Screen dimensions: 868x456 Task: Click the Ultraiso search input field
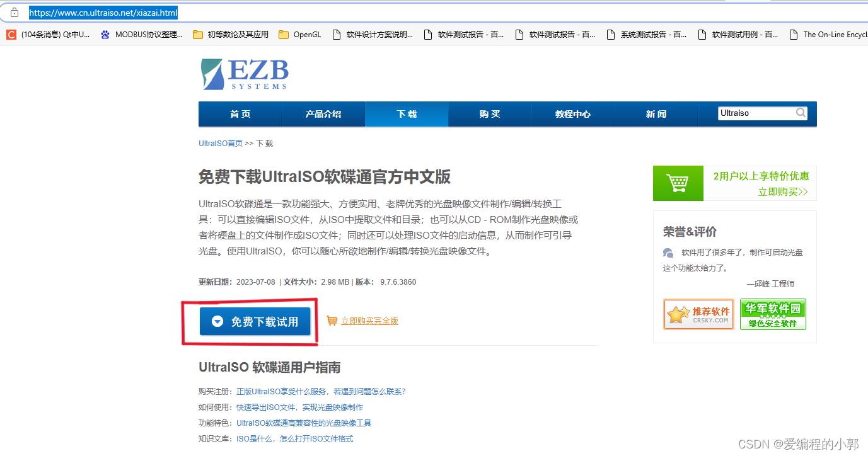[756, 113]
